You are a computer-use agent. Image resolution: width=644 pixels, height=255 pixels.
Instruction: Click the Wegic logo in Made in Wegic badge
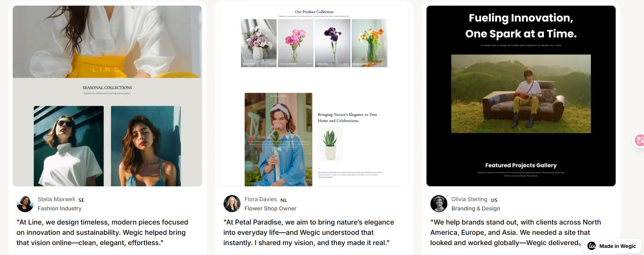592,246
